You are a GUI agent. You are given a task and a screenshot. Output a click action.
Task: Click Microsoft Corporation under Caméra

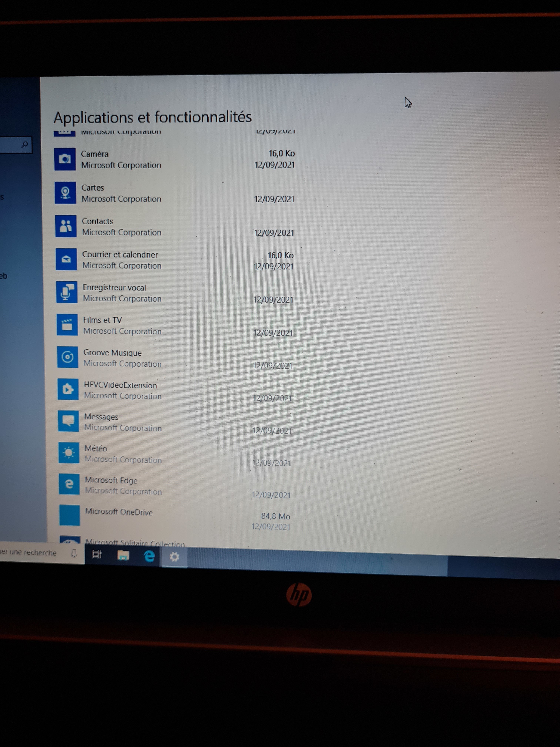(x=121, y=165)
